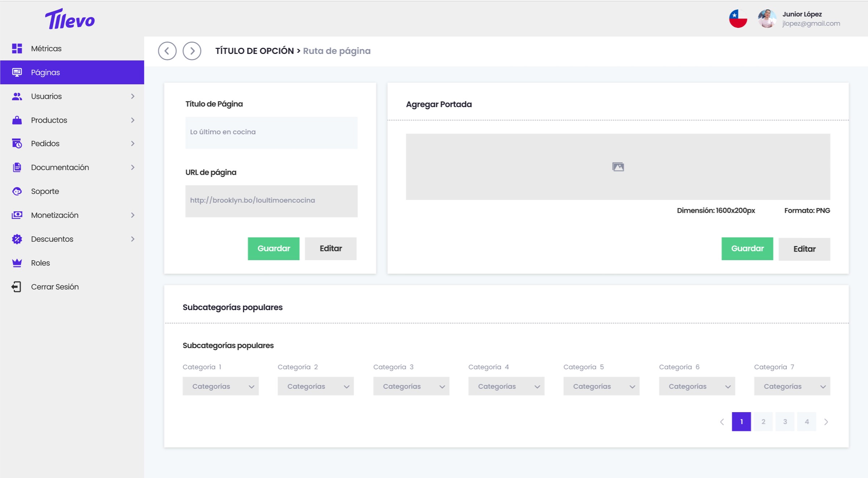Expand the Monetización submenu chevron

tap(133, 215)
